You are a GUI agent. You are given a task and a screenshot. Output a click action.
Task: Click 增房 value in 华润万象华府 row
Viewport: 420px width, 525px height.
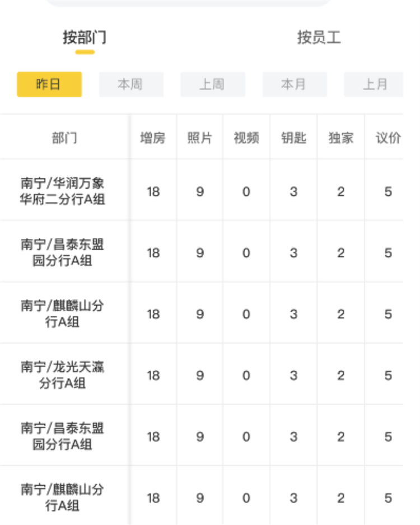[x=153, y=191]
